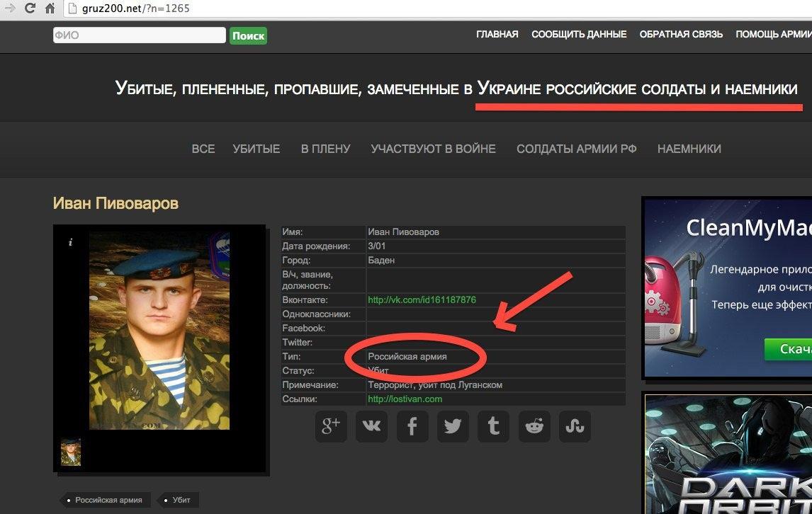
Task: Click the green Поиск button
Action: pos(248,35)
